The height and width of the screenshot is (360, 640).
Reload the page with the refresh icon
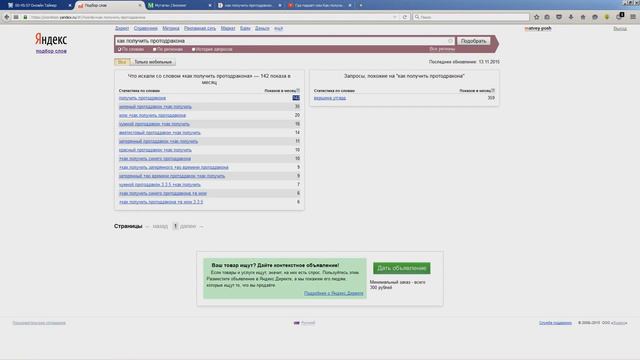[x=405, y=17]
